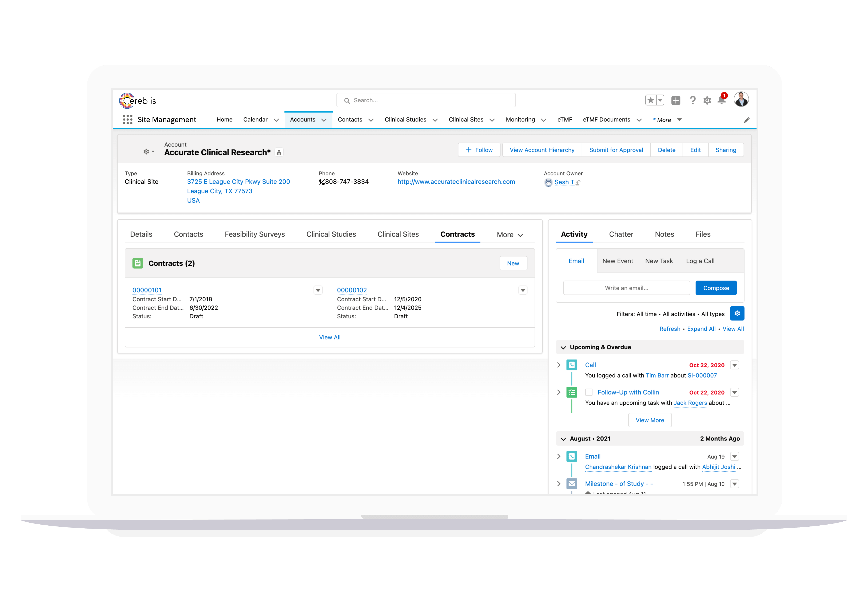Switch to the Details tab
This screenshot has height=601, width=868.
pos(141,234)
